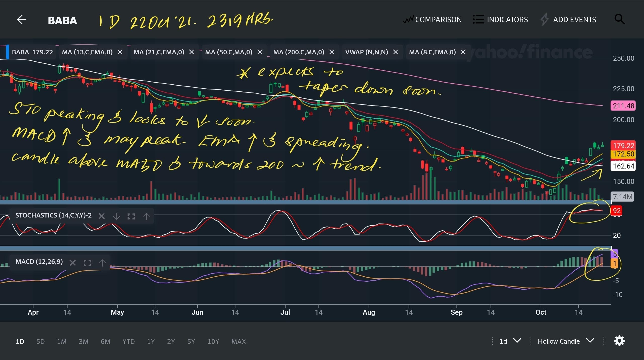Screen dimensions: 644x360
Task: Switch to the 5Y range
Action: 191,341
